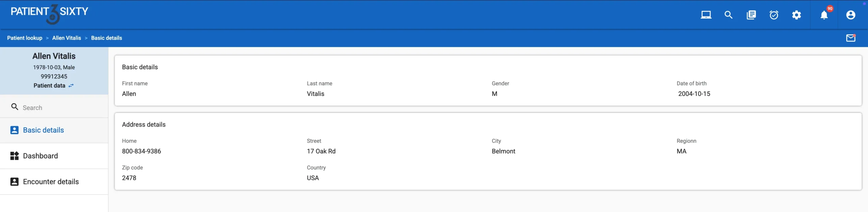Click the Patient 3 Sixty logo
The height and width of the screenshot is (212, 868).
click(x=50, y=14)
